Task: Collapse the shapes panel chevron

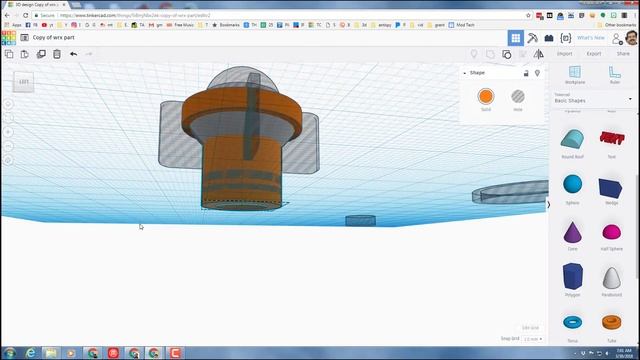Action: click(x=549, y=205)
